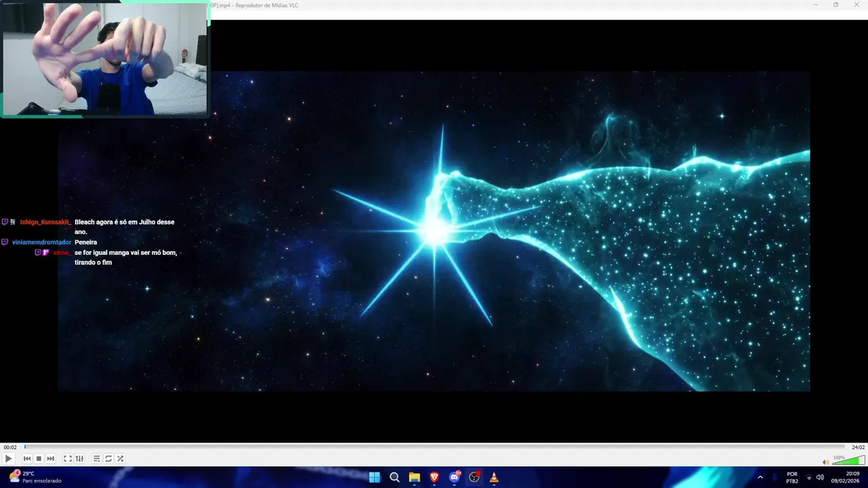Click the "Reprodutor de Mídias VLC" title text
The height and width of the screenshot is (488, 868).
[267, 5]
